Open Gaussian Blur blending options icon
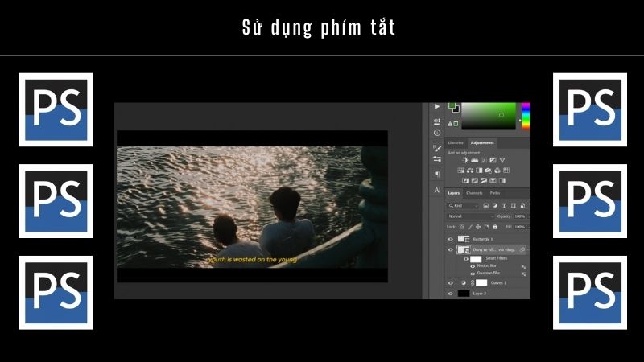The height and width of the screenshot is (362, 644). [x=524, y=274]
